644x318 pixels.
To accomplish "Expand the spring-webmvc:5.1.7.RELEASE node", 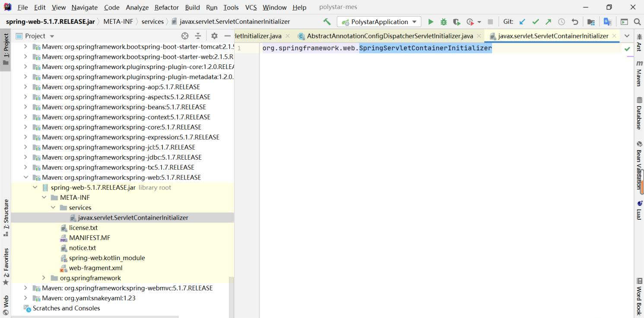I will pyautogui.click(x=26, y=288).
